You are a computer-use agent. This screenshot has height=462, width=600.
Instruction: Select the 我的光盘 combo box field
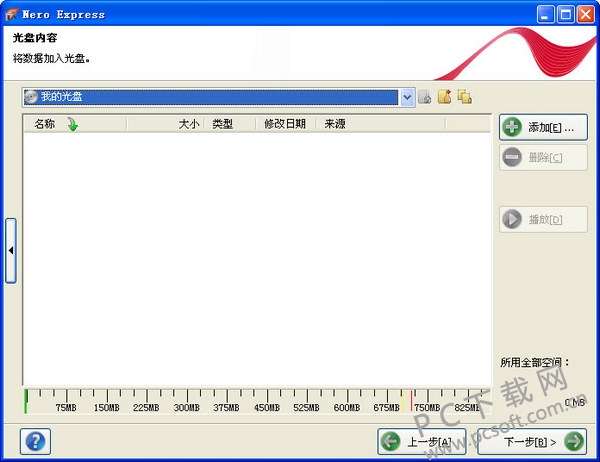(x=211, y=97)
